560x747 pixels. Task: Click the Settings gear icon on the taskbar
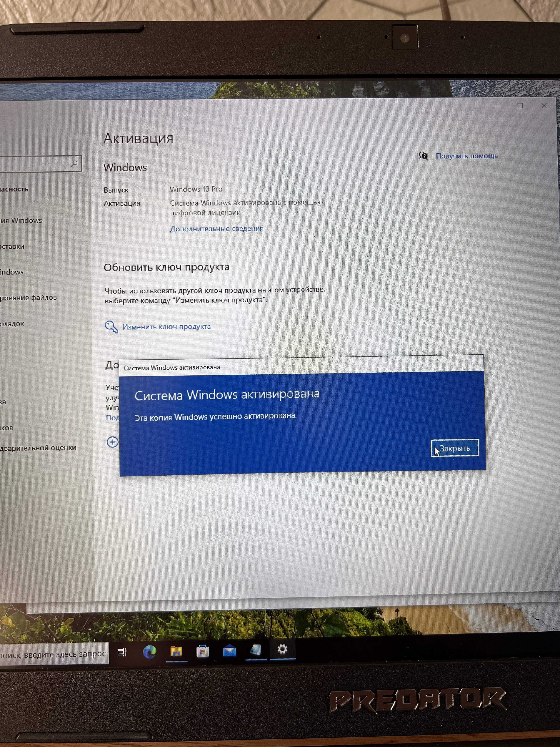click(282, 649)
